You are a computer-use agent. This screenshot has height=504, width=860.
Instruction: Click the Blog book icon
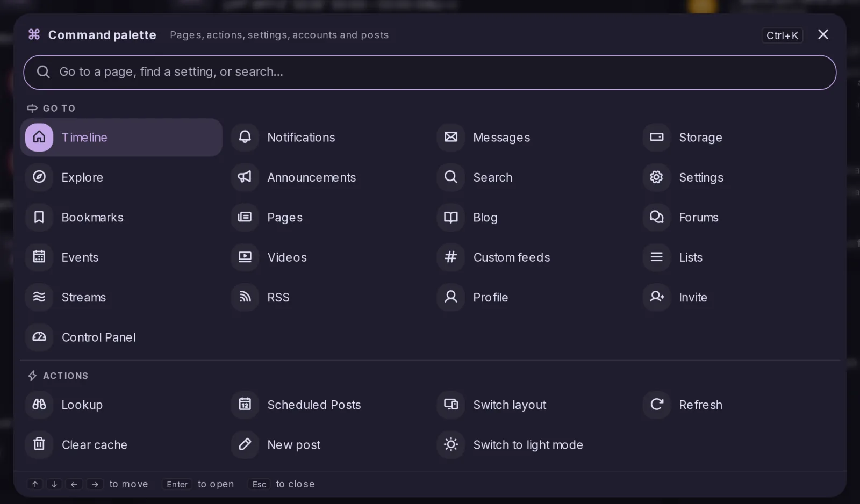click(451, 217)
